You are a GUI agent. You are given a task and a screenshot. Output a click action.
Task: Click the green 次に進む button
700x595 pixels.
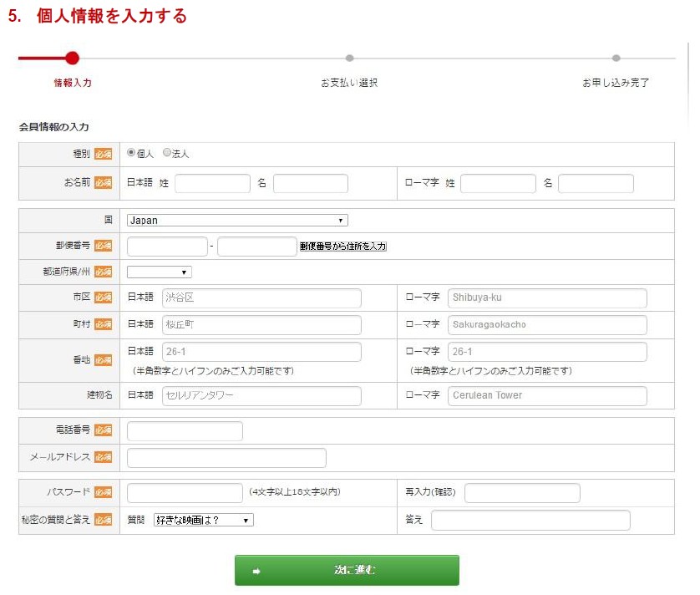pyautogui.click(x=347, y=570)
